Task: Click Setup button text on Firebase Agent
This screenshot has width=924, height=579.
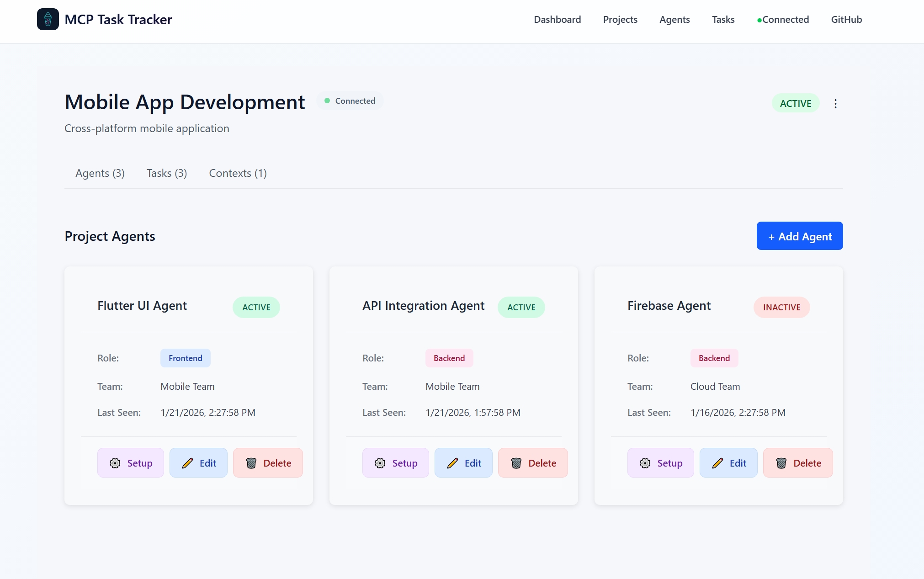Action: pyautogui.click(x=670, y=463)
